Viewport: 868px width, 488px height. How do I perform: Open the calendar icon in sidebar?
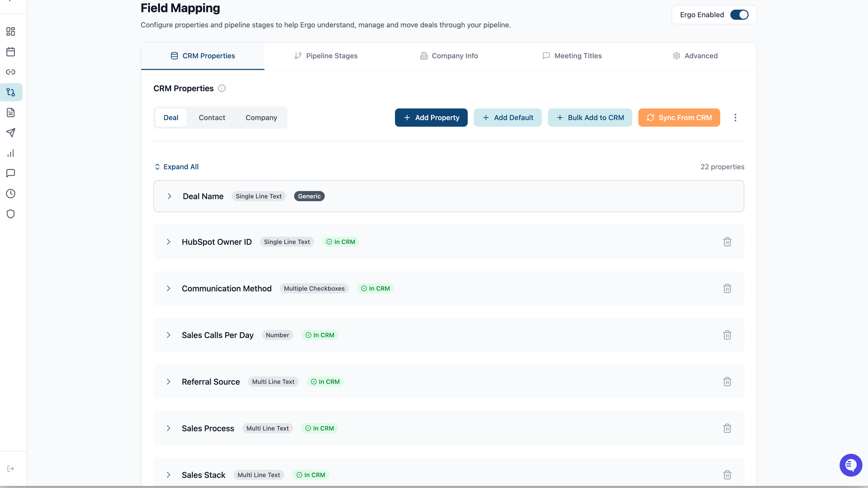click(x=11, y=51)
